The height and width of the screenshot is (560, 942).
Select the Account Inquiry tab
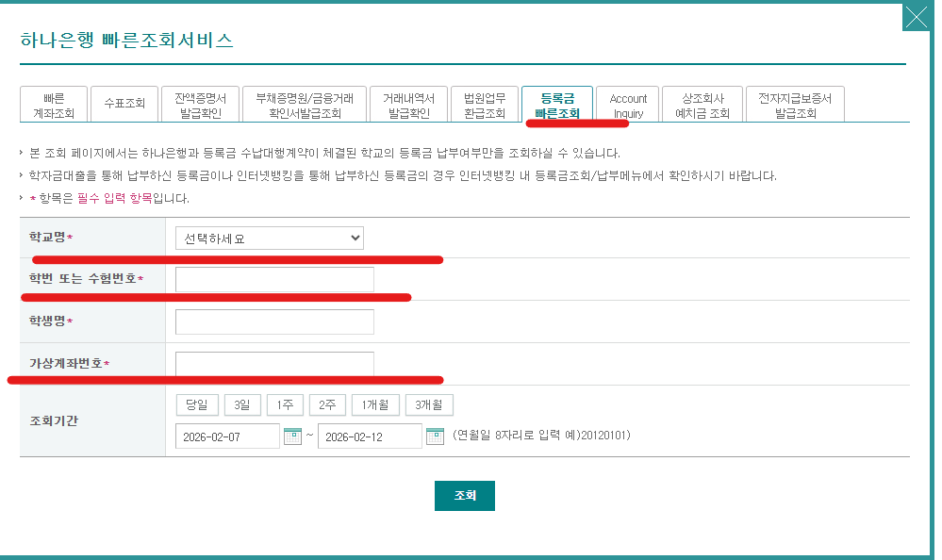pos(628,105)
